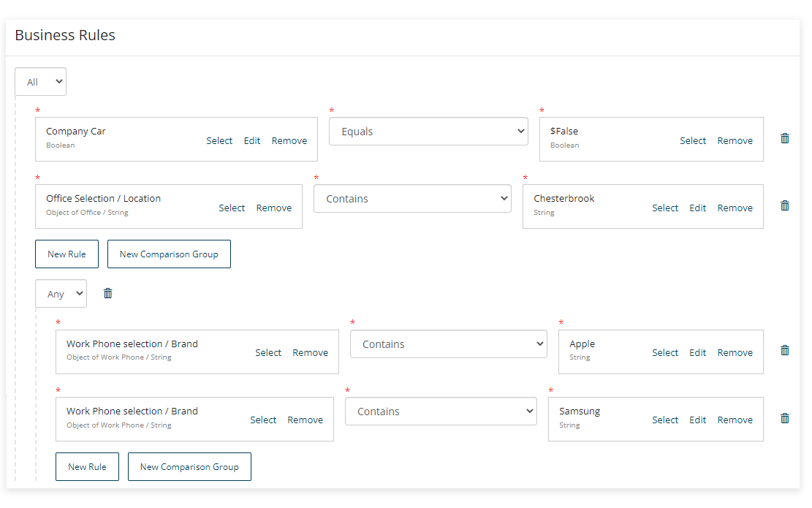
Task: Delete the Company Car rule
Action: (x=784, y=137)
